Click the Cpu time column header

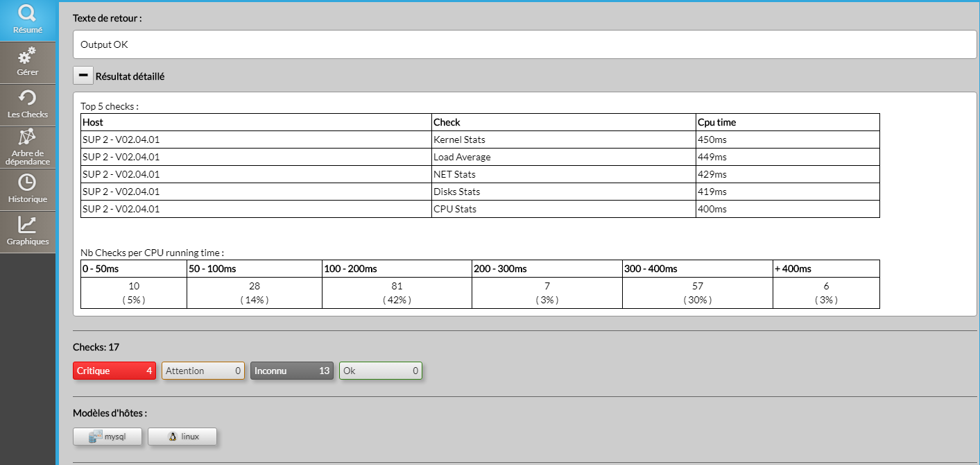(717, 122)
